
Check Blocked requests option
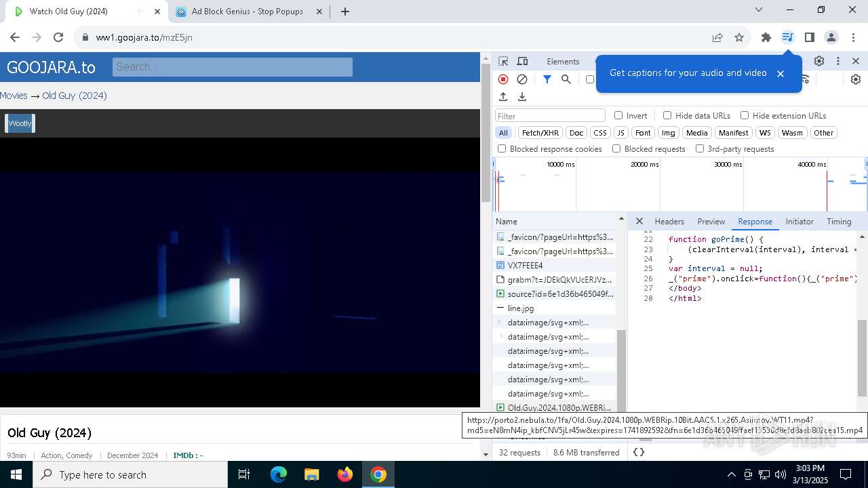[x=616, y=148]
